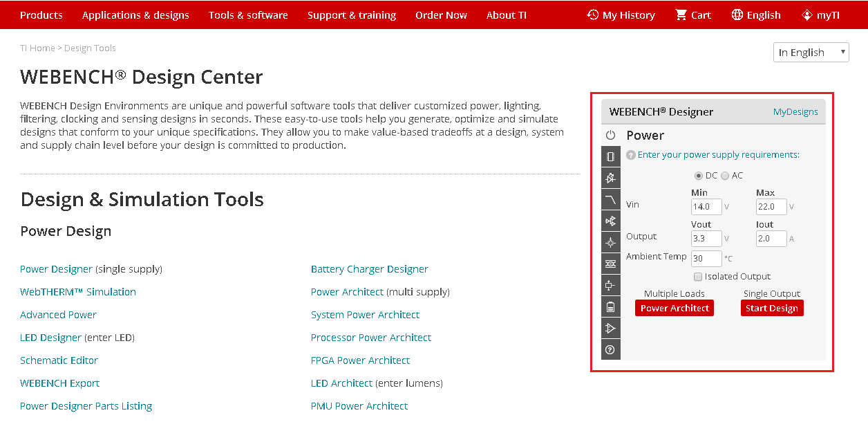Focus the Iout input field
This screenshot has width=868, height=440.
[x=771, y=239]
